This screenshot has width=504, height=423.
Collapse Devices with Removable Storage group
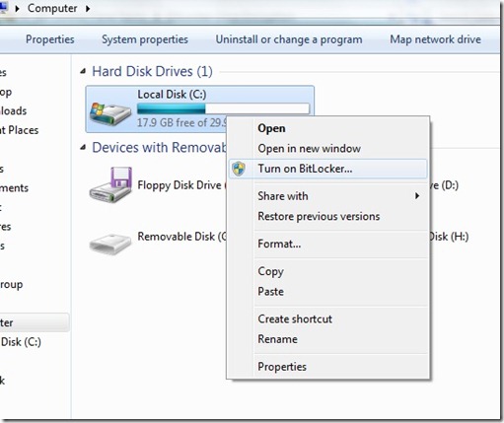pos(84,148)
